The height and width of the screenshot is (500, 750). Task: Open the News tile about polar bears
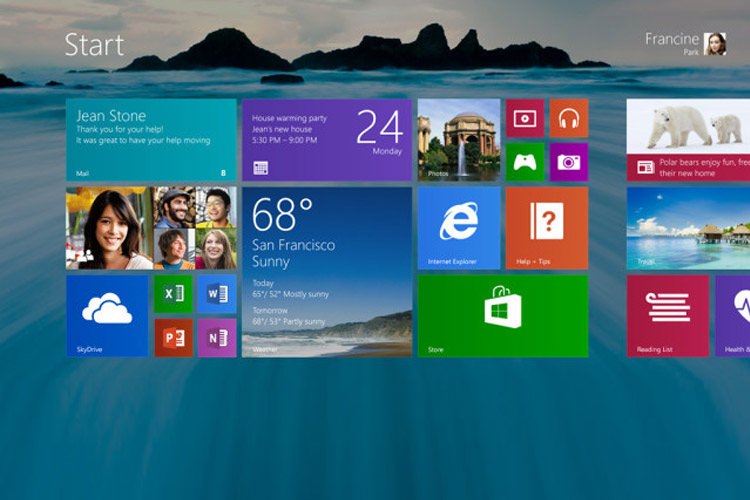point(688,140)
